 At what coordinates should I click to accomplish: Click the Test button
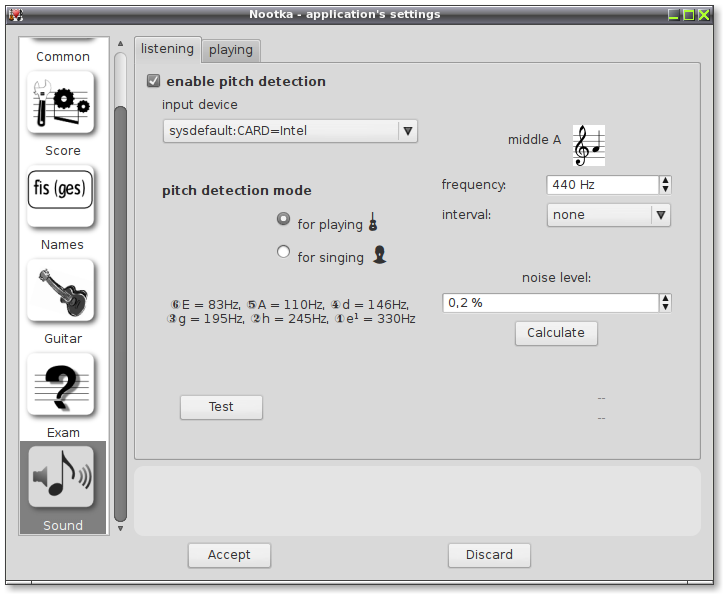(221, 407)
